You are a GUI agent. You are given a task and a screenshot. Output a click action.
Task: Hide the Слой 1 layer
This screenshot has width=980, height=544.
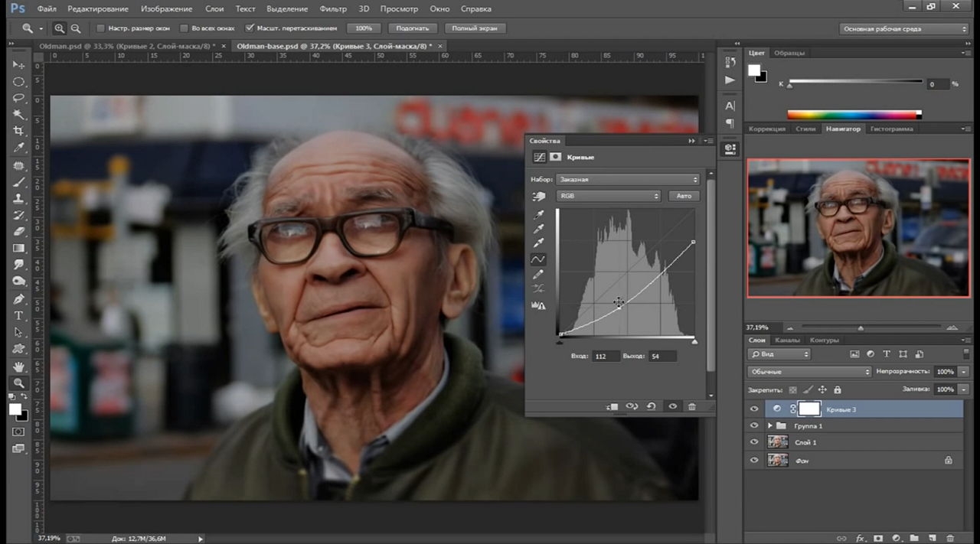coord(754,442)
